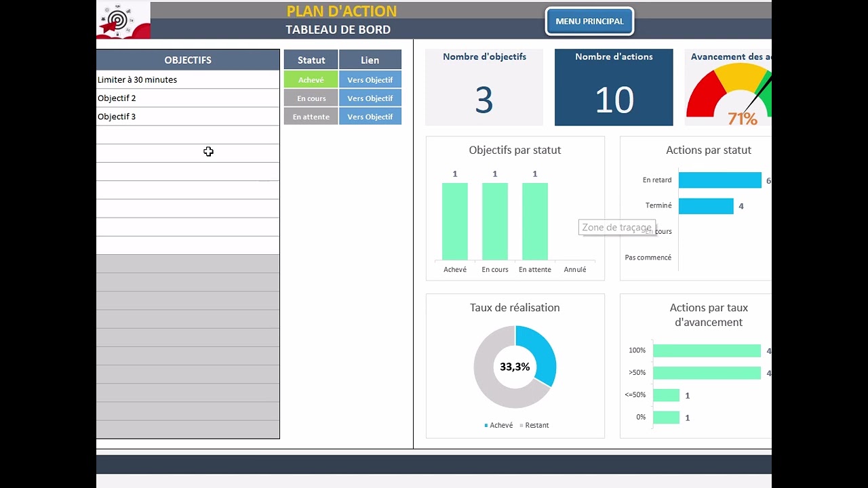Select the Annulé axis label
The height and width of the screenshot is (488, 868).
click(575, 270)
